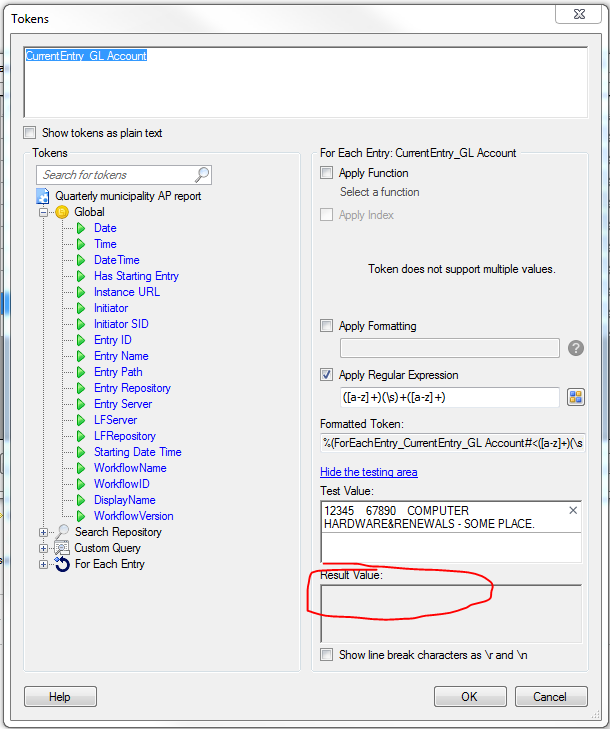The image size is (610, 729).
Task: Click the green arrow icon beside LFServer
Action: click(x=81, y=420)
